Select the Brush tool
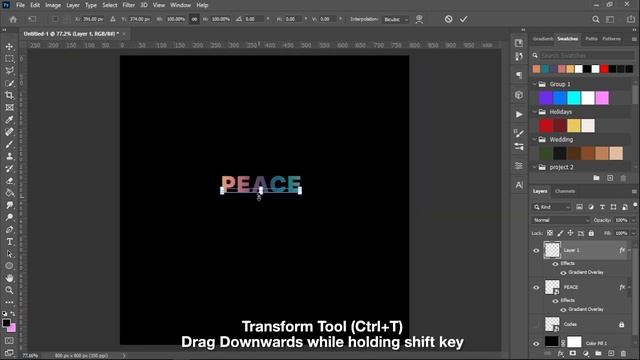 click(x=9, y=144)
